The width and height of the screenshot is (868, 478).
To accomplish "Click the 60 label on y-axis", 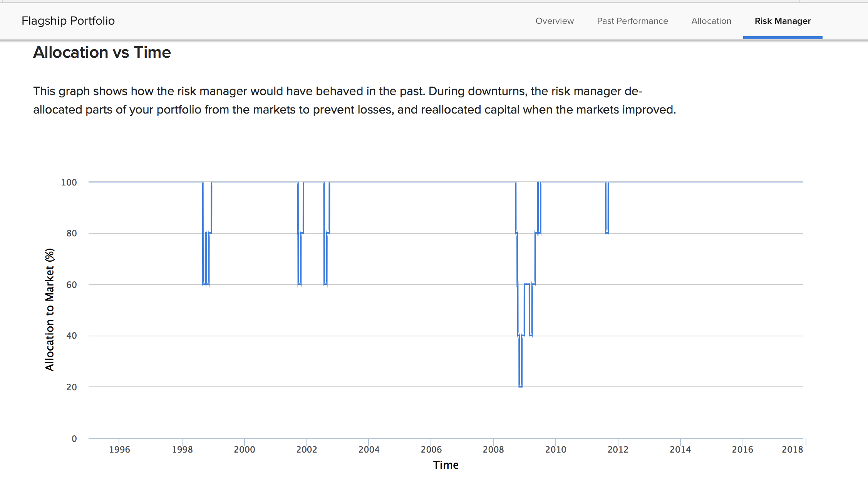I will 72,285.
